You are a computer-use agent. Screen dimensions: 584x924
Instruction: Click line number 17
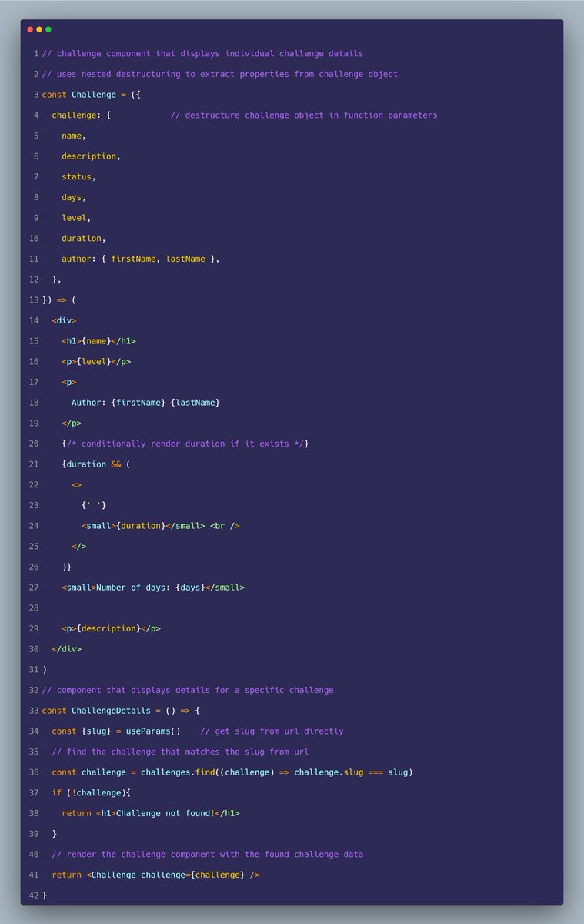click(x=33, y=382)
